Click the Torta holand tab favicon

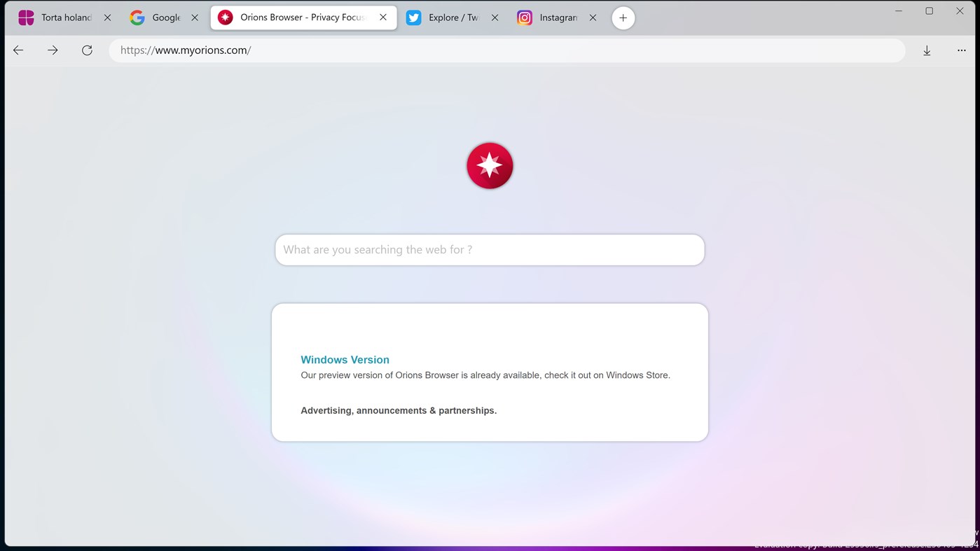[x=26, y=17]
